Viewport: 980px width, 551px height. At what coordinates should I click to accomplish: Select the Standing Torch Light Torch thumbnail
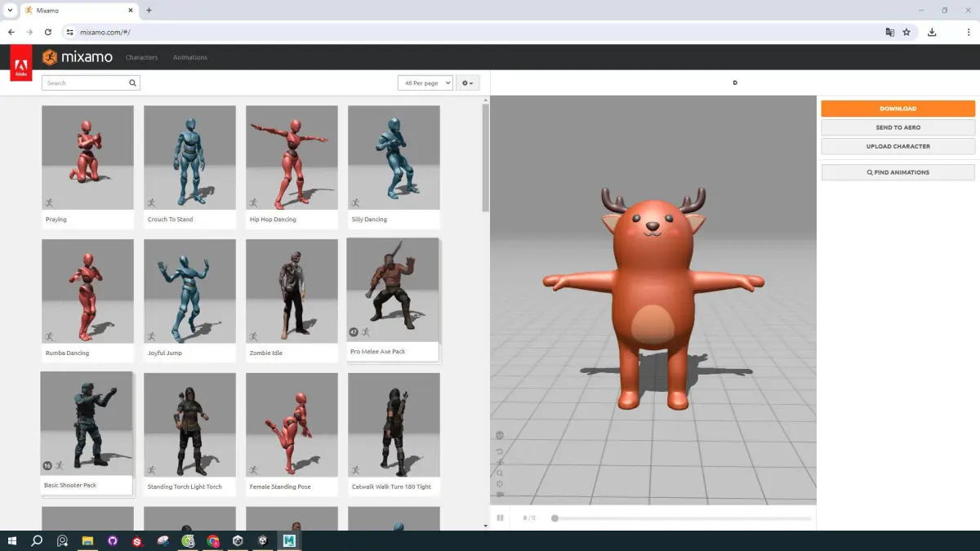(x=189, y=425)
